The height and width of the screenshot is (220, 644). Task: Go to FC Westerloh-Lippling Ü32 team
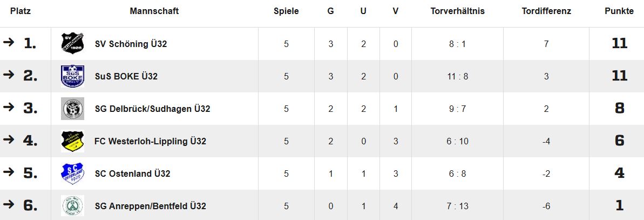click(x=150, y=141)
